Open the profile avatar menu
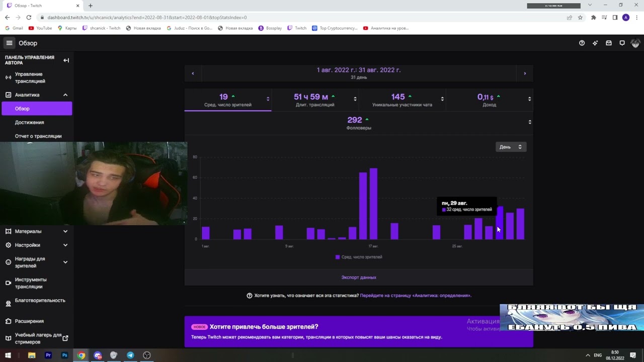644x362 pixels. click(x=635, y=43)
